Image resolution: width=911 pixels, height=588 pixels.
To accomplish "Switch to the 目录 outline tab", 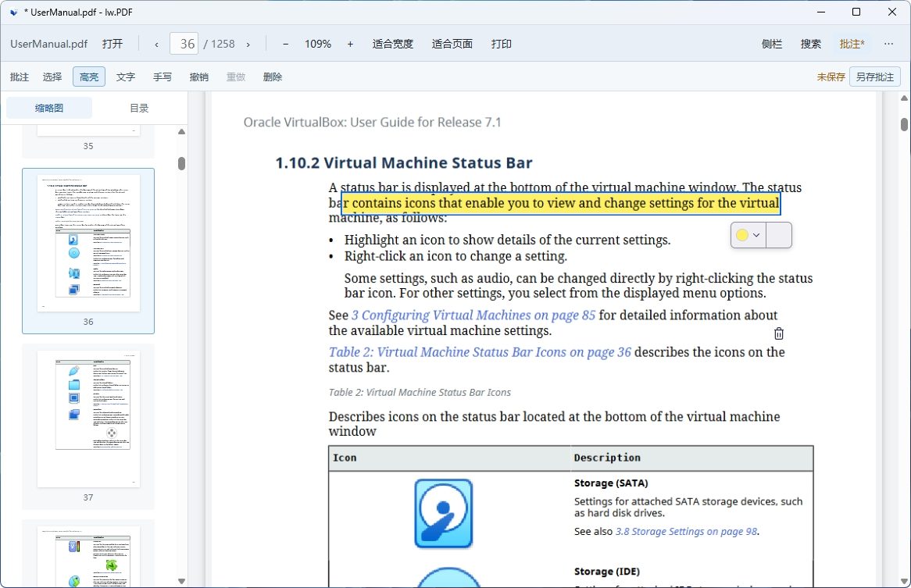I will (x=139, y=108).
